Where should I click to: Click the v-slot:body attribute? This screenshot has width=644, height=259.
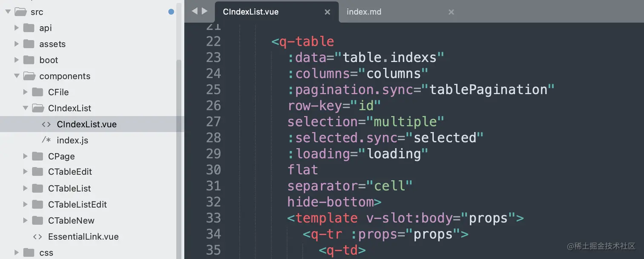409,218
